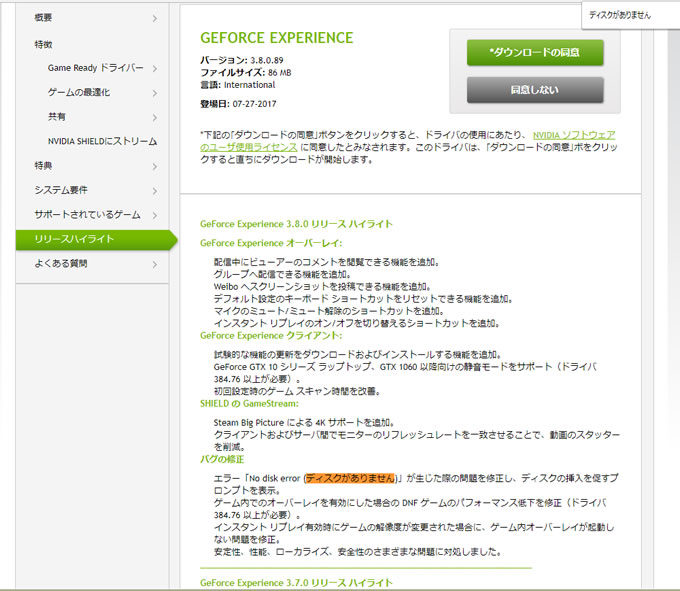Viewport: 680px width, 591px height.
Task: Expand the chevron beside 特典
Action: 155,167
